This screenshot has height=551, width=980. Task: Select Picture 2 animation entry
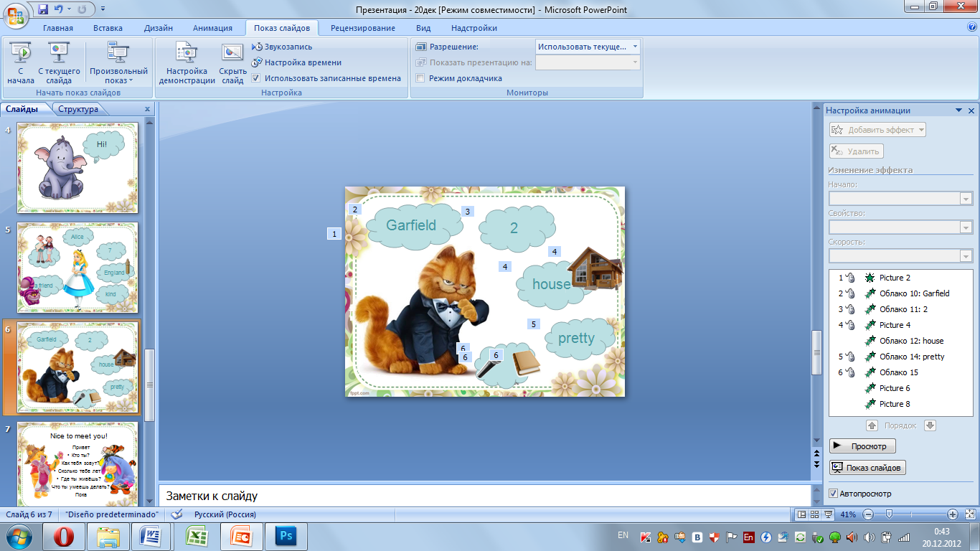pos(900,278)
